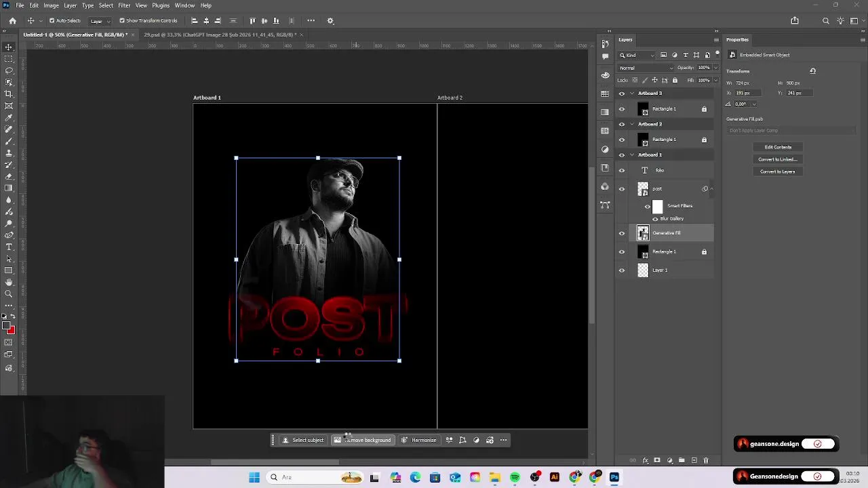Open the Normal blend mode dropdown
Viewport: 868px width, 488px height.
646,68
